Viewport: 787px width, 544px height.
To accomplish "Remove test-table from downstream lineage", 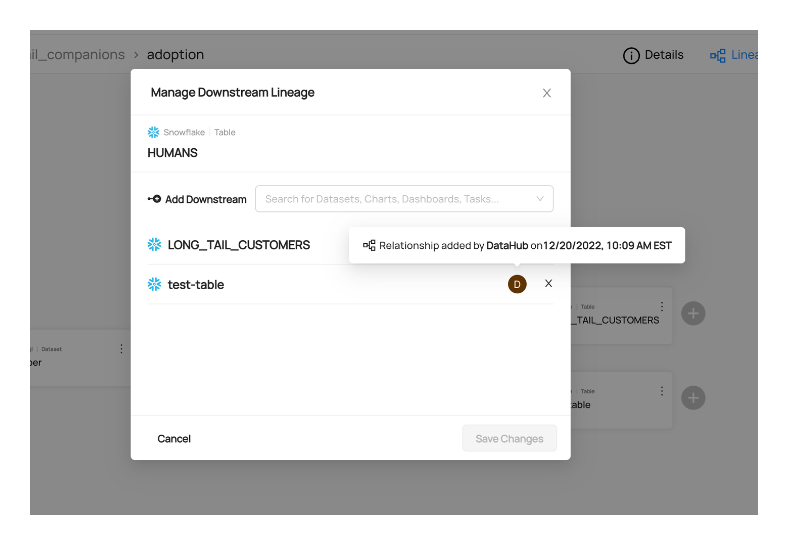I will [548, 284].
